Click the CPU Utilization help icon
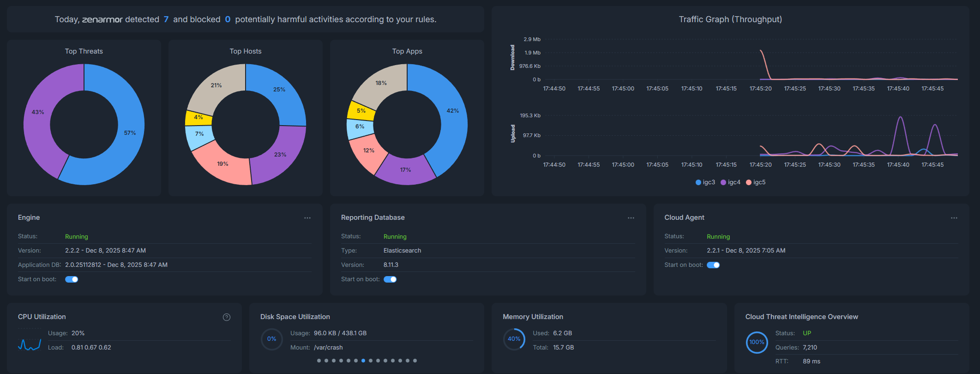 (227, 317)
